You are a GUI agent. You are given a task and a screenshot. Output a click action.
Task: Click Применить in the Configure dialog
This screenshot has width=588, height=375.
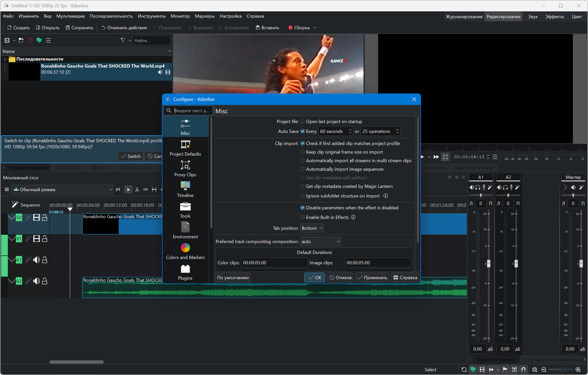[372, 278]
